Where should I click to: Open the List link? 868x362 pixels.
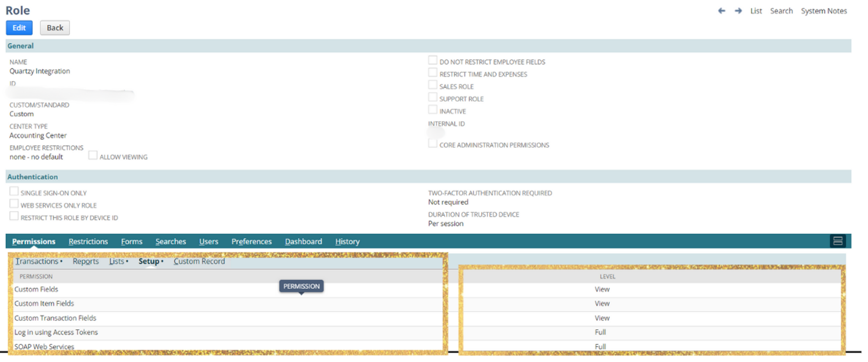pyautogui.click(x=756, y=11)
